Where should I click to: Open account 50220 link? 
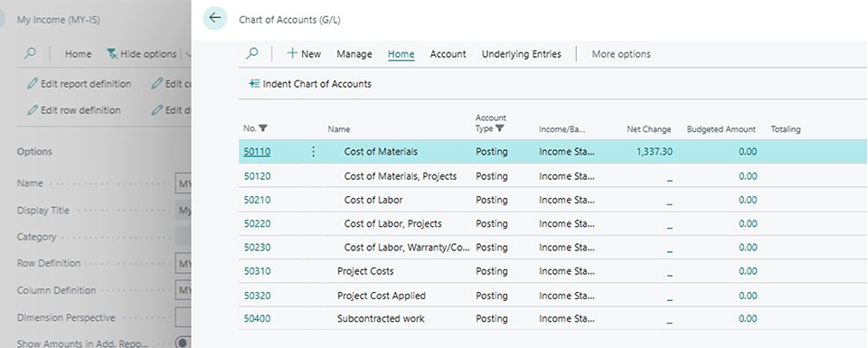tap(258, 223)
